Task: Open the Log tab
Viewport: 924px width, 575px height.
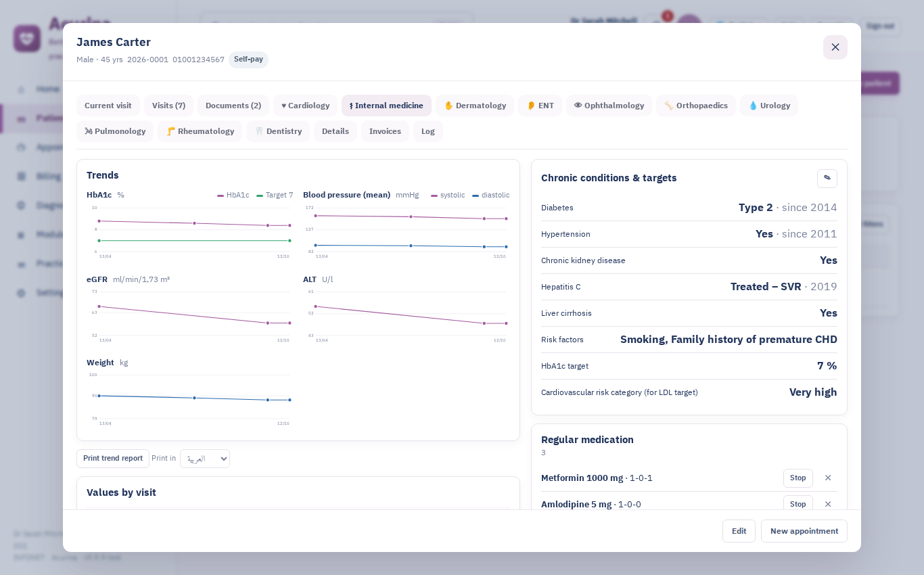Action: [x=428, y=131]
